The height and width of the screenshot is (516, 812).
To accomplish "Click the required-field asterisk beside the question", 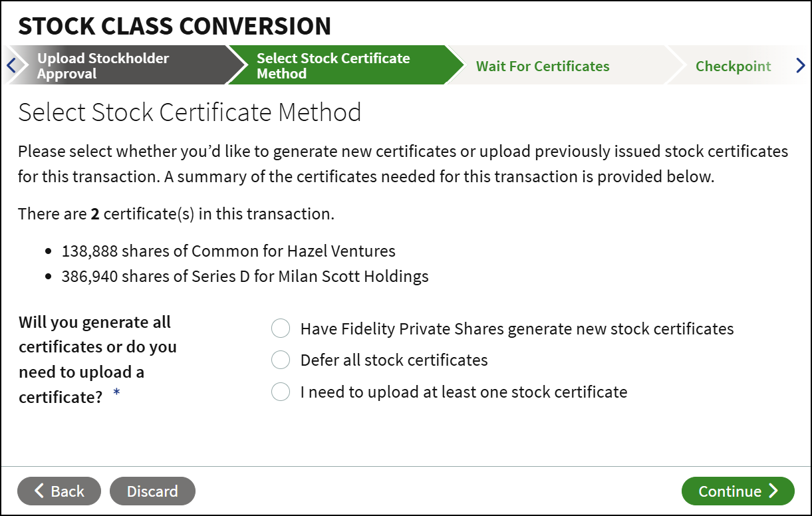I will [117, 394].
